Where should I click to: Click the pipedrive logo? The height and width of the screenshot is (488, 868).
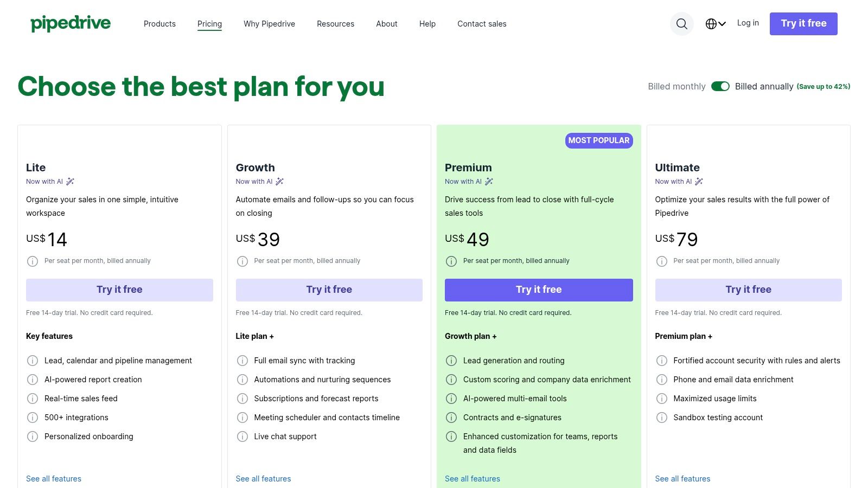coord(71,23)
